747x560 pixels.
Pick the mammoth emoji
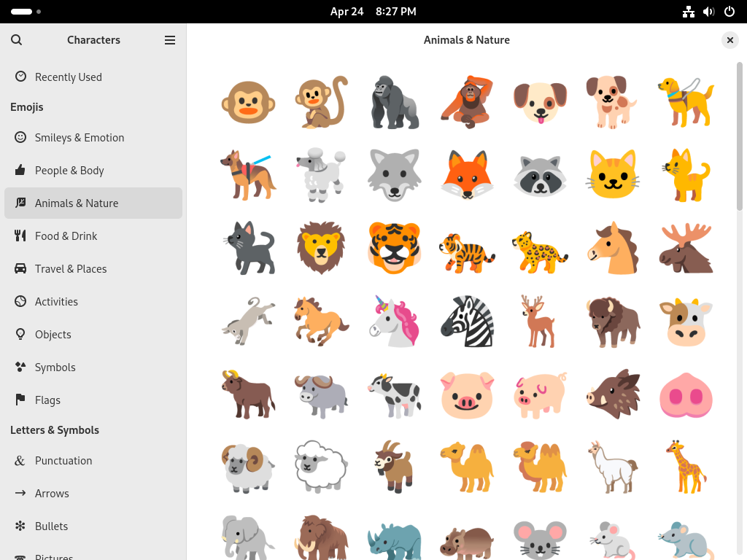(321, 537)
